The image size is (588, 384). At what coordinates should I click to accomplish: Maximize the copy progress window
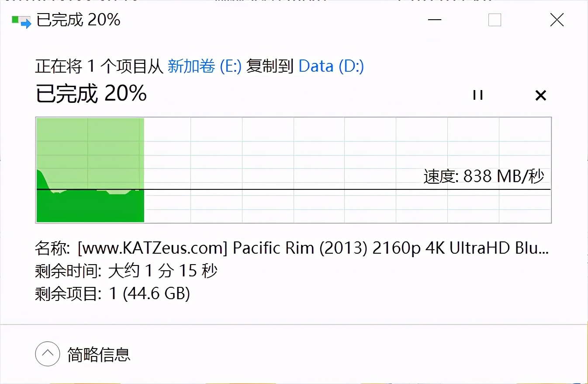[x=495, y=20]
